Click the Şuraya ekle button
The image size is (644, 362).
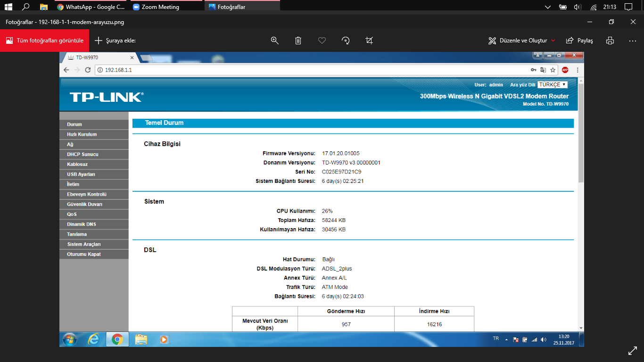click(x=115, y=41)
